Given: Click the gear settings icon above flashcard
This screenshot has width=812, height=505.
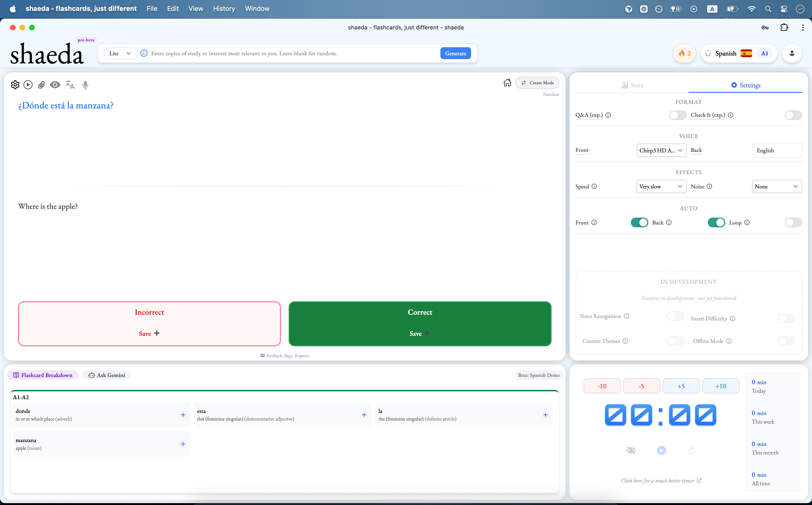Looking at the screenshot, I should point(15,85).
